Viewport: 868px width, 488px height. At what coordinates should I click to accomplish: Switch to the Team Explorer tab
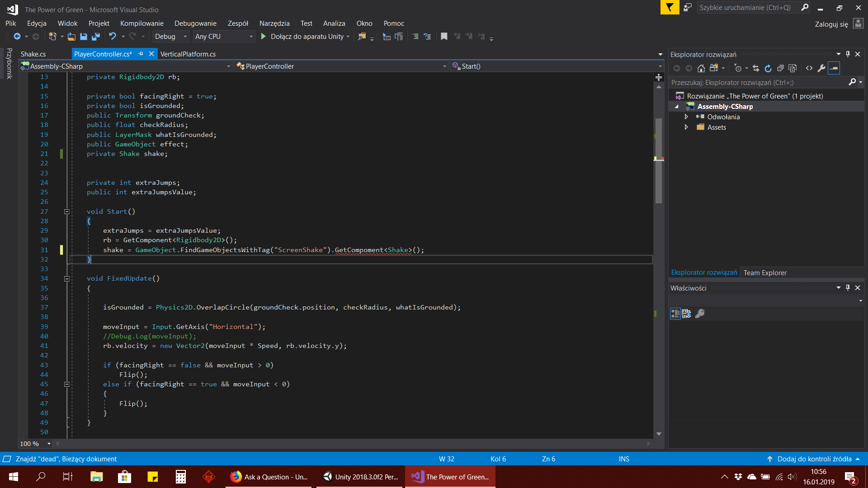pyautogui.click(x=765, y=273)
